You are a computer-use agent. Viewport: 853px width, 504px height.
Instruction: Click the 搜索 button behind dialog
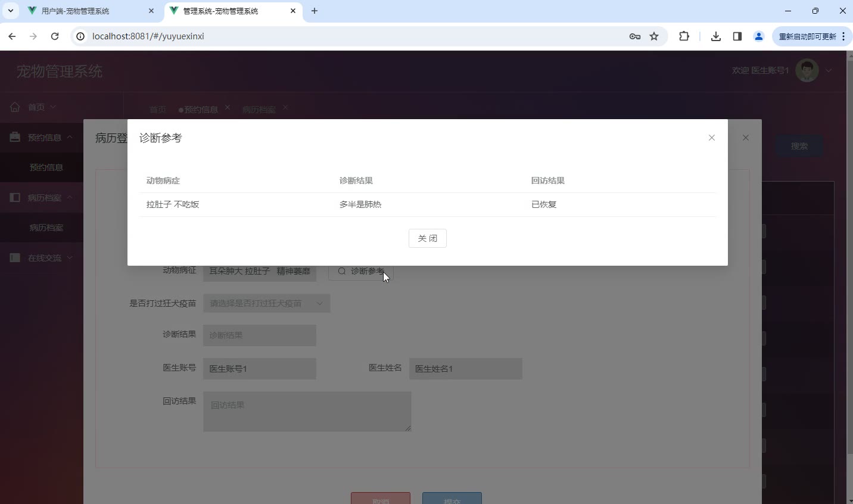click(x=799, y=146)
